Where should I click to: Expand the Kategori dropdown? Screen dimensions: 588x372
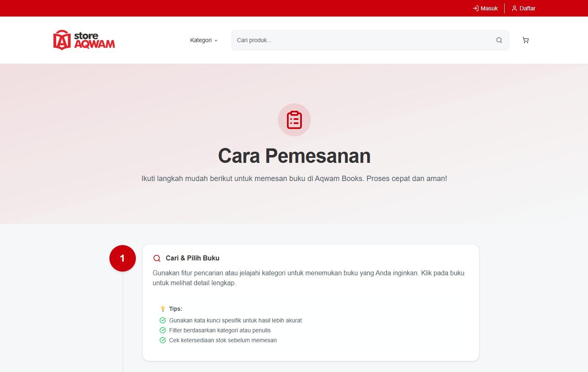click(204, 40)
